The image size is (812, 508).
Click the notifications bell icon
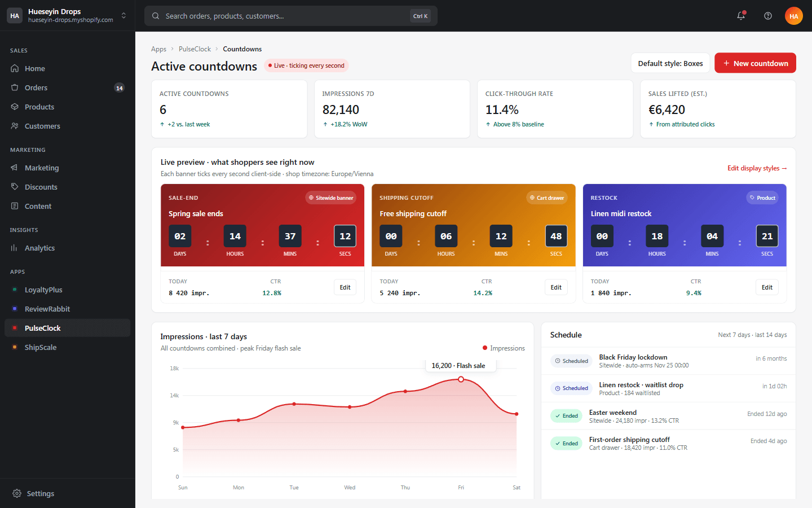tap(741, 16)
